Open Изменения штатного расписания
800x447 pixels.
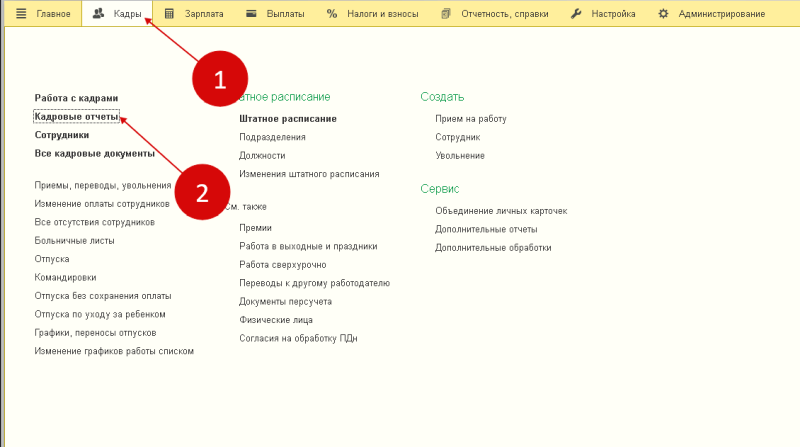[x=309, y=174]
